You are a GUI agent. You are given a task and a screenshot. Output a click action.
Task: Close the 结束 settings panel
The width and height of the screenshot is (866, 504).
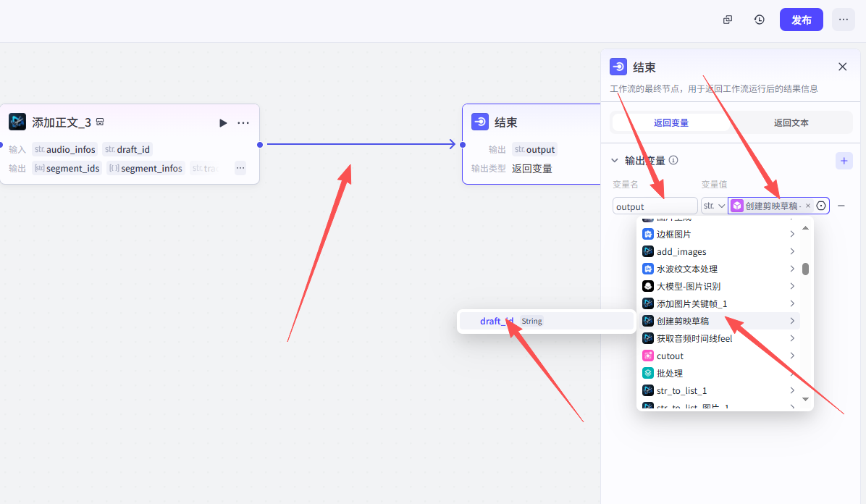(x=842, y=67)
